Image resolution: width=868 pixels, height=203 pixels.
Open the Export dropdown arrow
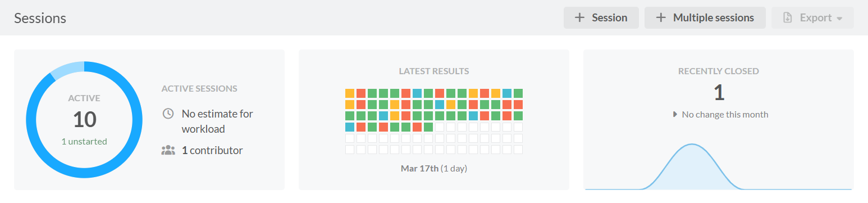839,19
